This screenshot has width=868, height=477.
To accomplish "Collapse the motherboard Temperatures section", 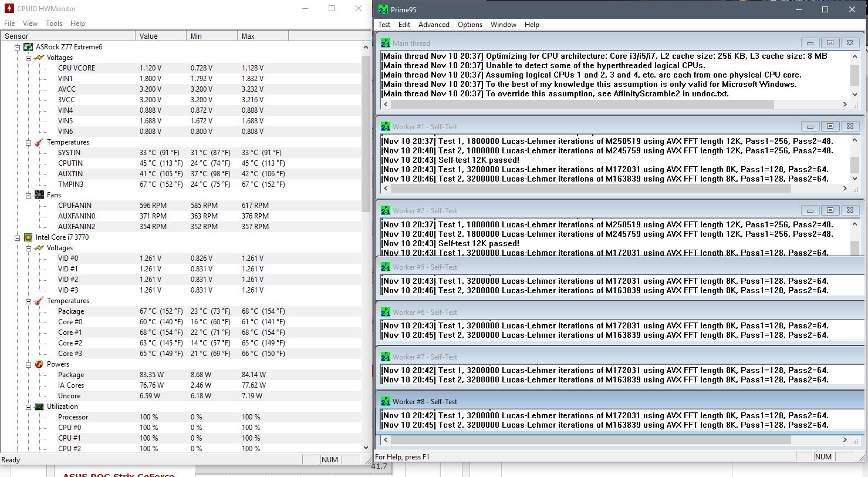I will (28, 142).
